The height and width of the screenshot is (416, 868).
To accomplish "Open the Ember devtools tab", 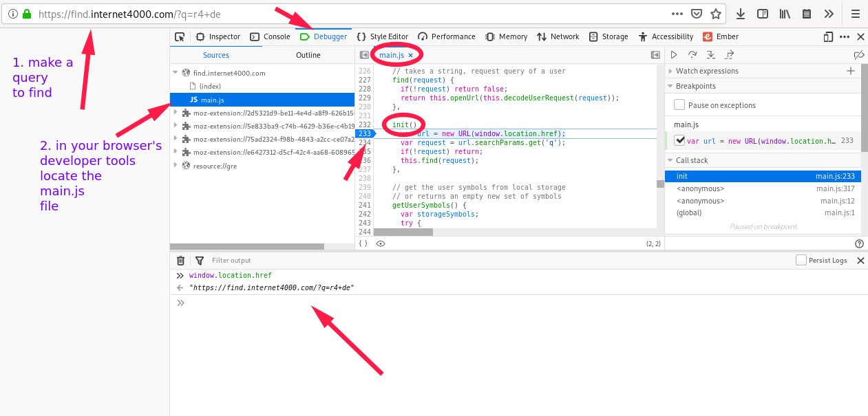I will pos(721,37).
